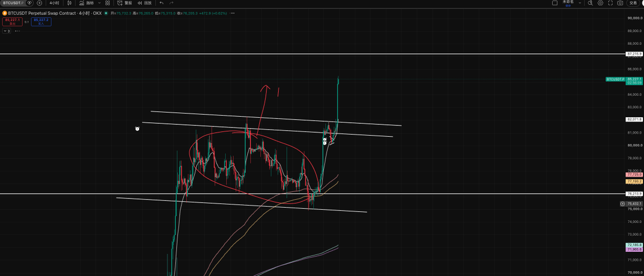Undo the last chart action
The height and width of the screenshot is (276, 644).
tap(162, 3)
